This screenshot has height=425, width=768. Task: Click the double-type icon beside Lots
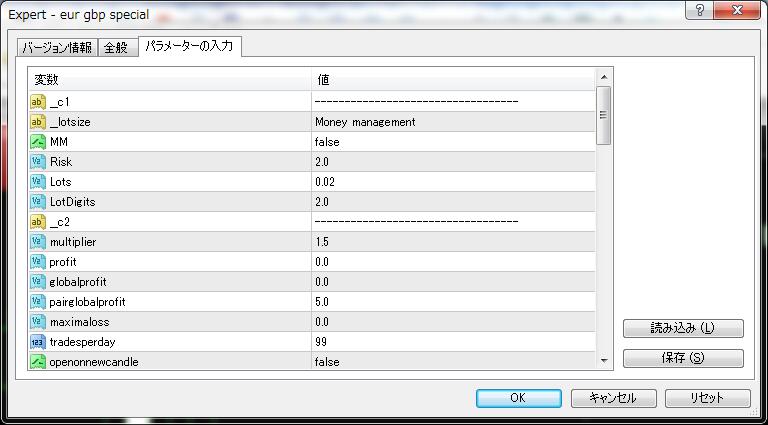(x=38, y=182)
